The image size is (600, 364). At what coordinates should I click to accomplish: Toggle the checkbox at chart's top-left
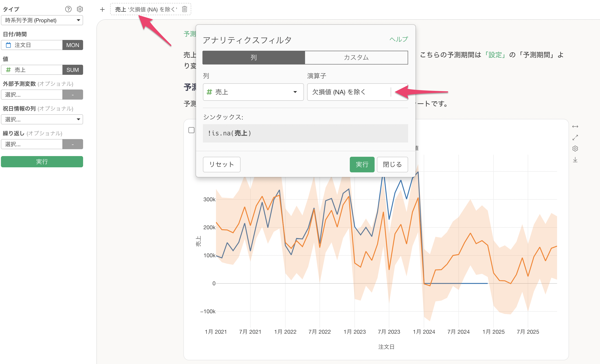tap(191, 130)
